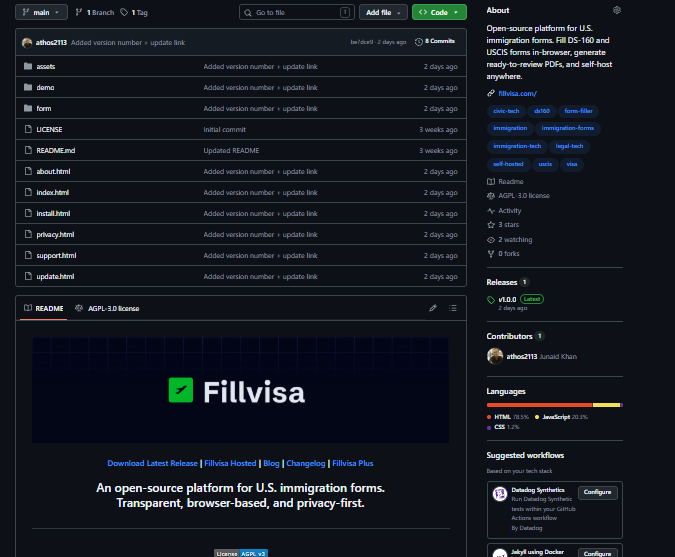Click the visa topic tag
This screenshot has height=557, width=675.
(x=572, y=164)
